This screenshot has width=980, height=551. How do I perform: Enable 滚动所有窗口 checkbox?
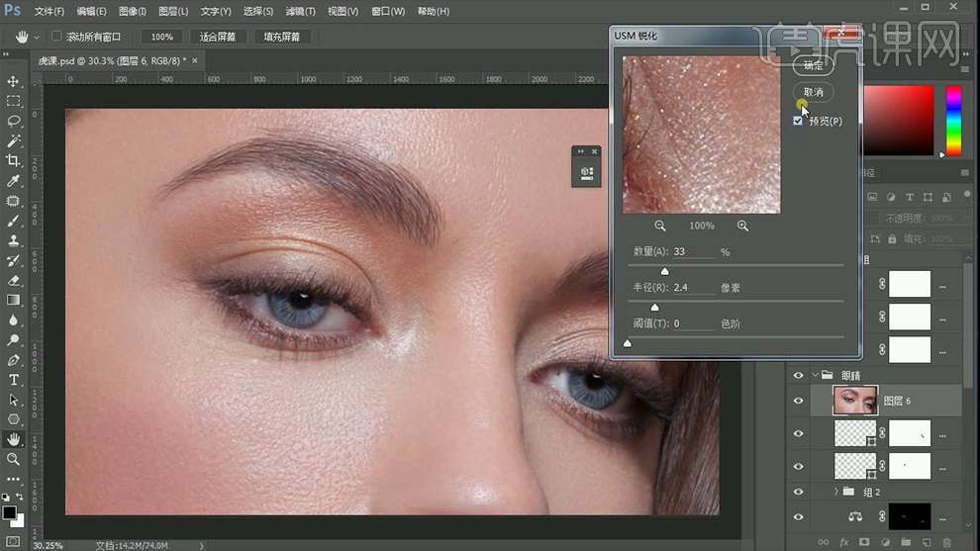56,37
